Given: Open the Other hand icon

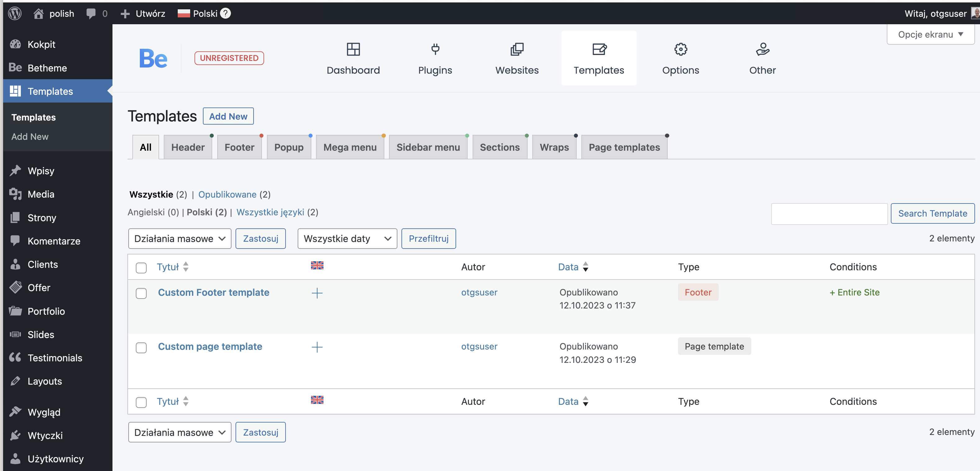Looking at the screenshot, I should (762, 49).
